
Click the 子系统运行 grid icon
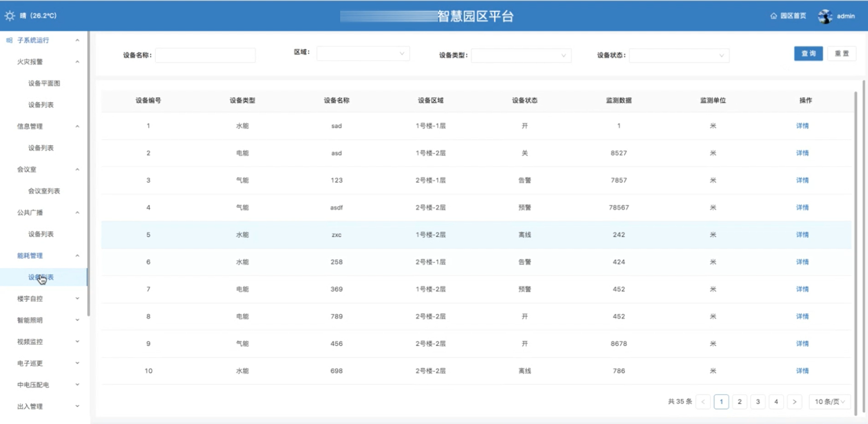[x=10, y=40]
